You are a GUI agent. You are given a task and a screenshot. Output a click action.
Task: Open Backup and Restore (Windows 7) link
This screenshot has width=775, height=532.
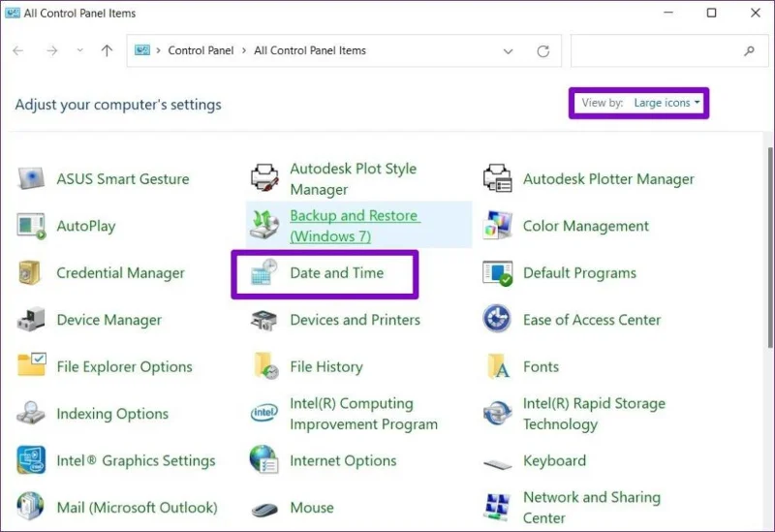tap(356, 226)
